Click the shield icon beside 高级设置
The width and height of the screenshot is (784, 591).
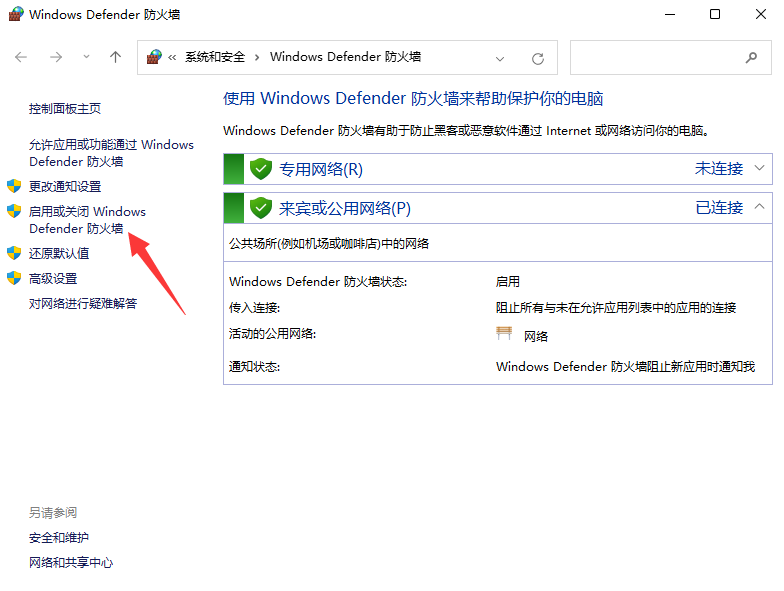14,278
